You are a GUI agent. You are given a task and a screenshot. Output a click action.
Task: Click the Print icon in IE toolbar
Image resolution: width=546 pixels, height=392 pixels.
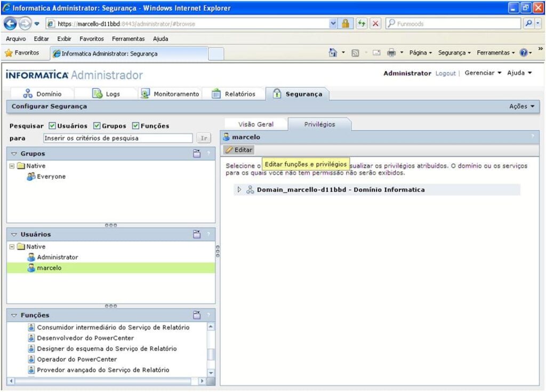[x=391, y=53]
